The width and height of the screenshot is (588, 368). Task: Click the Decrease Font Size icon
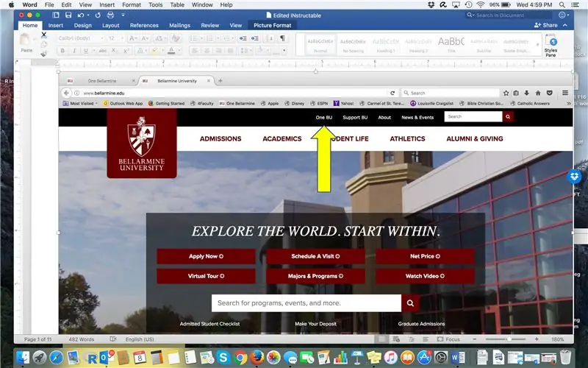click(146, 38)
